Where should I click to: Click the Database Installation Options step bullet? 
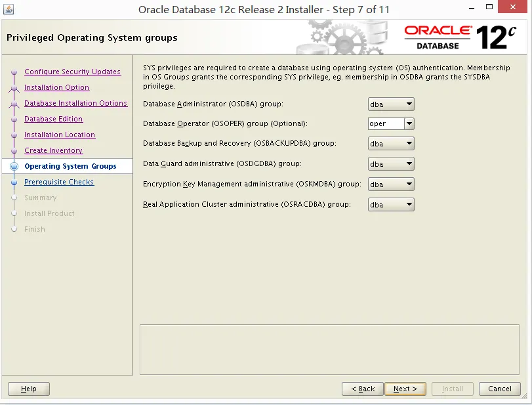coord(14,104)
